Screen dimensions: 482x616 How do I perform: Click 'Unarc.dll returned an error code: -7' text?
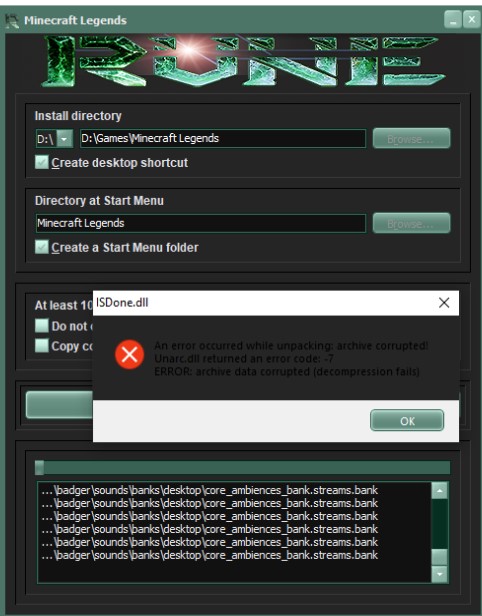[x=244, y=359]
